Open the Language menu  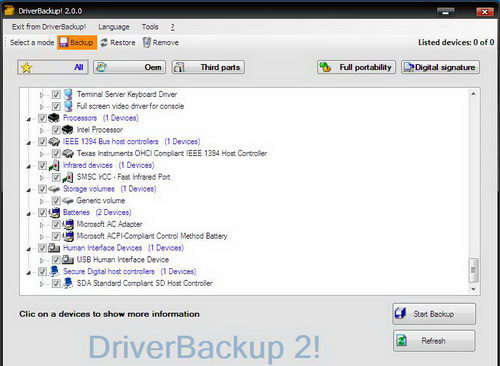point(114,27)
